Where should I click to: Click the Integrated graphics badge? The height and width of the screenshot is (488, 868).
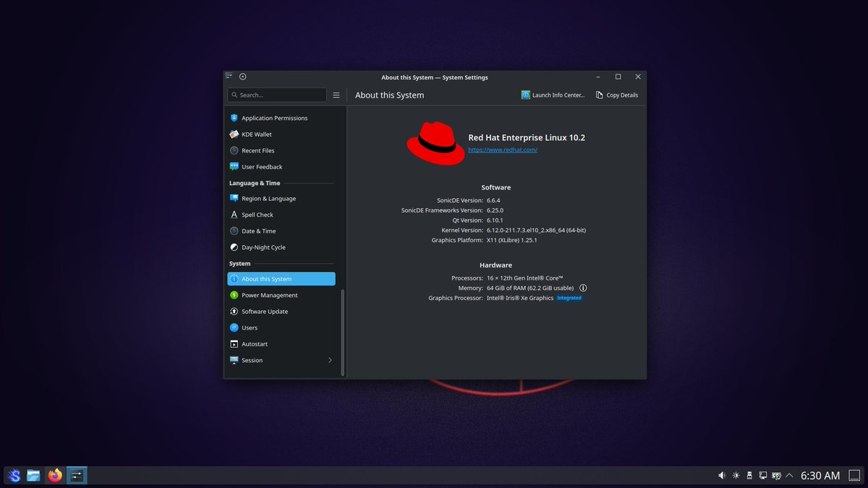(569, 298)
